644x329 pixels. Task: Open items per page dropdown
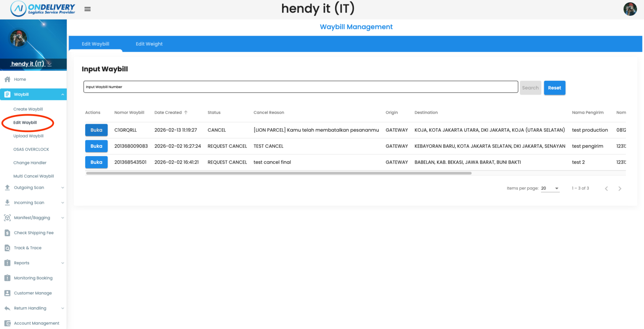550,188
